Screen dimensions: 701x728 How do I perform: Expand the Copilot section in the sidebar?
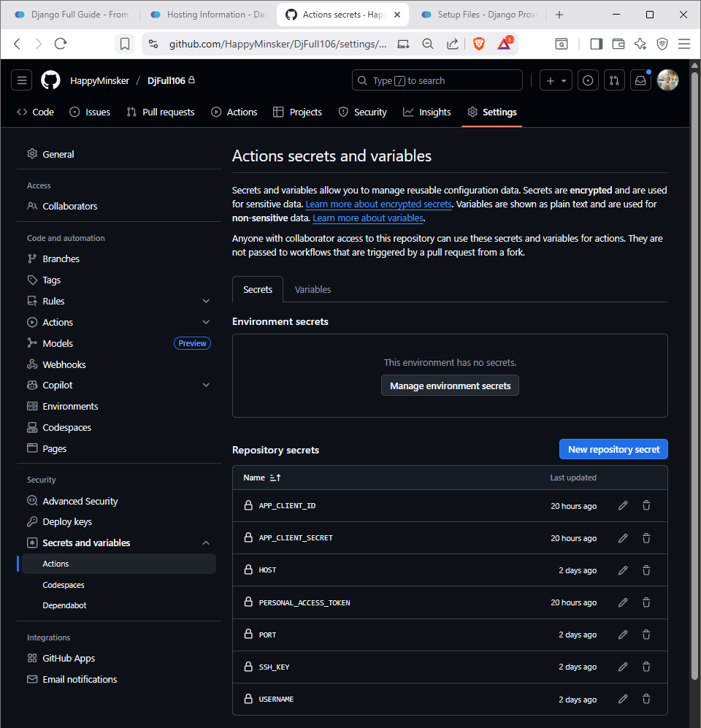click(x=206, y=385)
